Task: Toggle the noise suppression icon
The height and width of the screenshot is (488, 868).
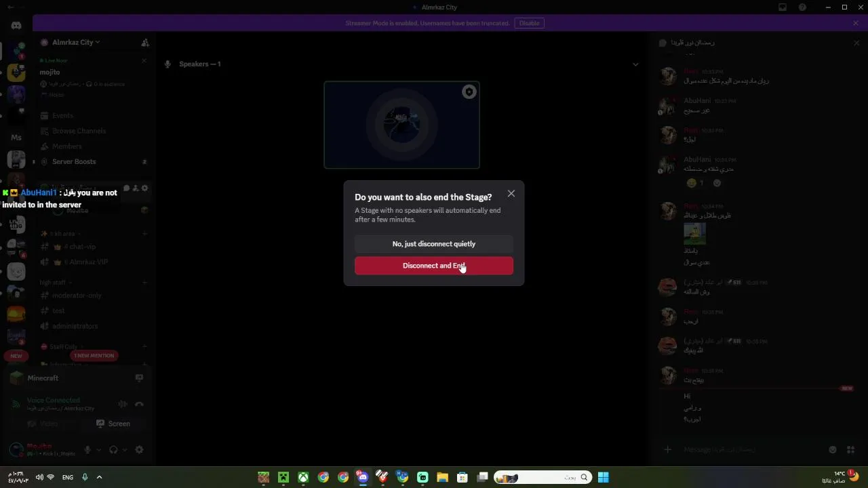Action: 123,404
